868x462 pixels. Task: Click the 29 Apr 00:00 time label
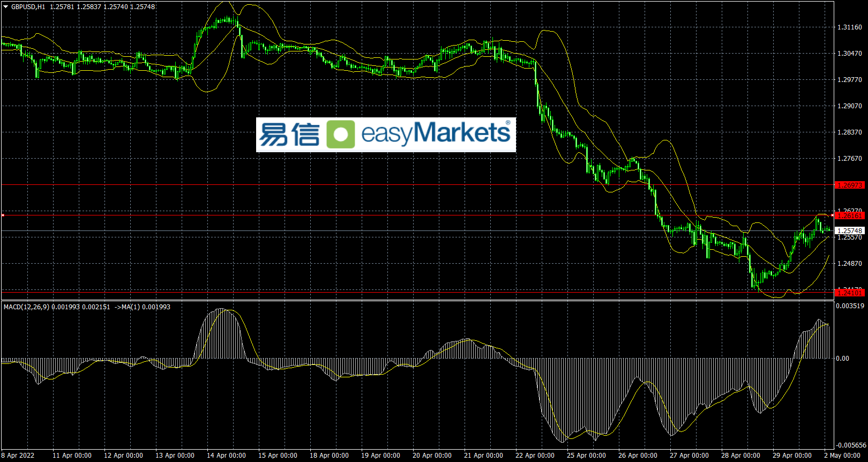[792, 456]
